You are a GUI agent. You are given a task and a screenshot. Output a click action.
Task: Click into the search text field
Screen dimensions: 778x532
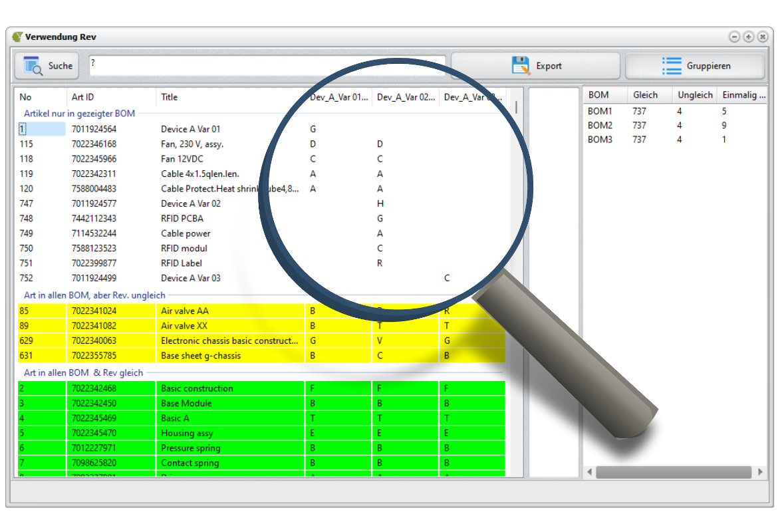[x=266, y=65]
